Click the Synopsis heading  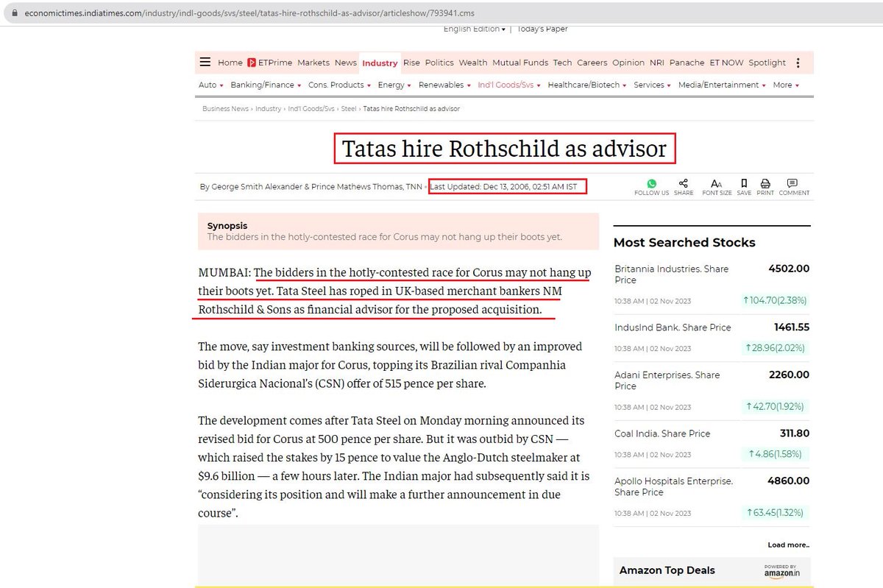[227, 226]
